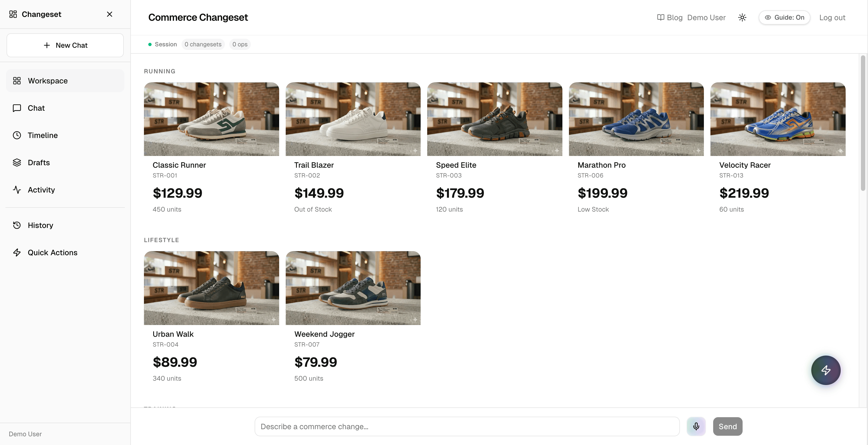Image resolution: width=868 pixels, height=445 pixels.
Task: Toggle the light/dark theme with the sun icon
Action: coord(742,17)
